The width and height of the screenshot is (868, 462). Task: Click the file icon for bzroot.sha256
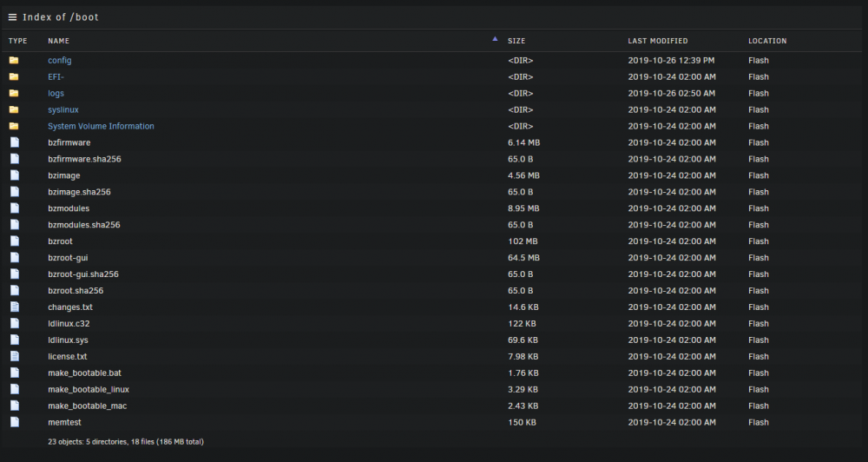pos(15,290)
